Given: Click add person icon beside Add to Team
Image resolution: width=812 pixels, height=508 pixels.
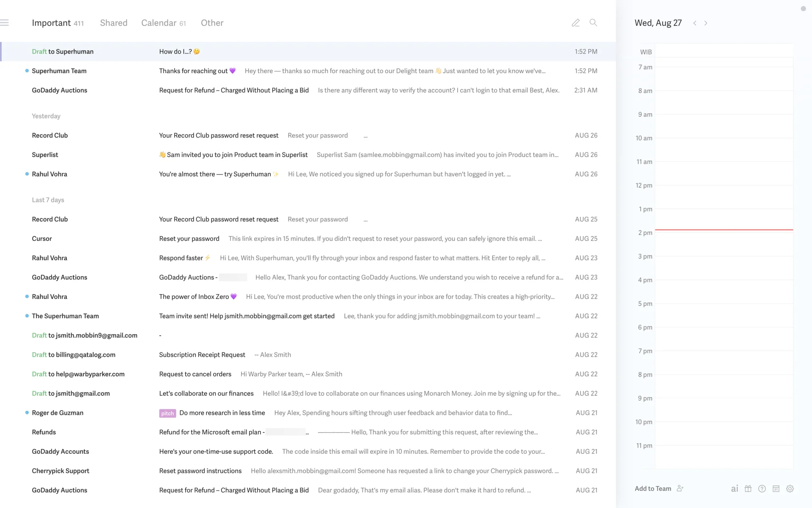Looking at the screenshot, I should click(x=680, y=489).
